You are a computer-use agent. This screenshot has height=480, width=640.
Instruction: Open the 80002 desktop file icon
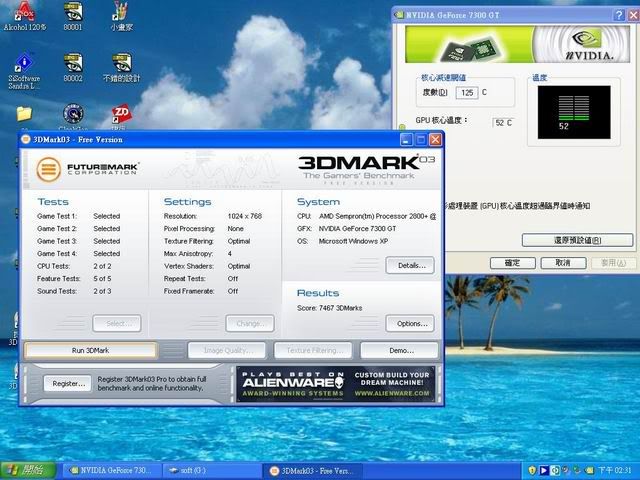(72, 62)
